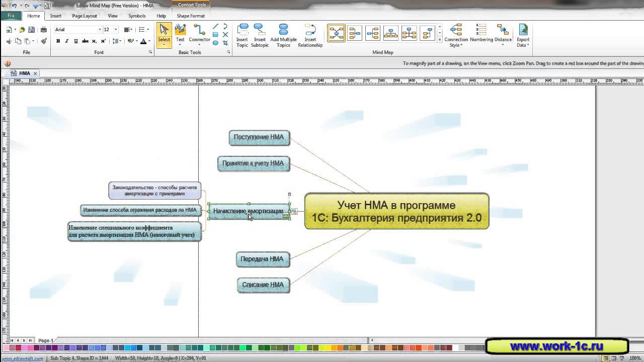Apply the left-facing map layout
This screenshot has width=644, height=362.
click(355, 33)
